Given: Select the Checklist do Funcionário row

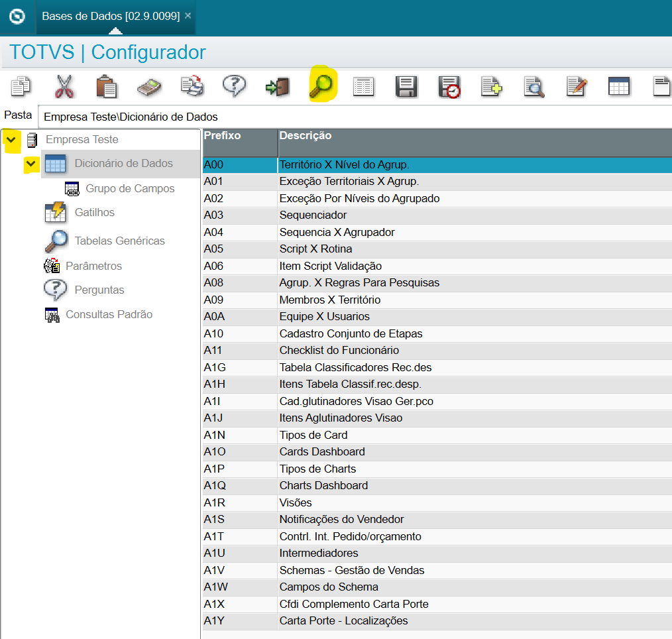Looking at the screenshot, I should (x=437, y=351).
